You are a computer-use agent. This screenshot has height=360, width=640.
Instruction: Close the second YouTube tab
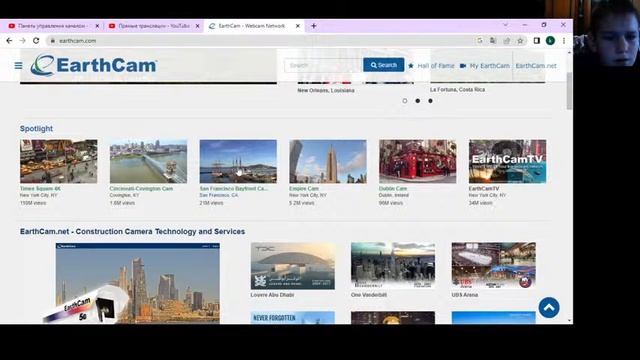(x=198, y=26)
